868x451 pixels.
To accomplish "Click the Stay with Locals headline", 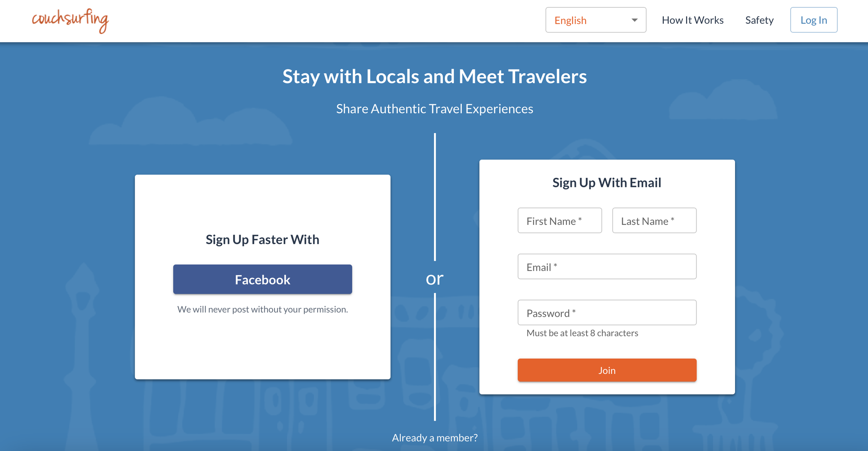I will tap(435, 76).
